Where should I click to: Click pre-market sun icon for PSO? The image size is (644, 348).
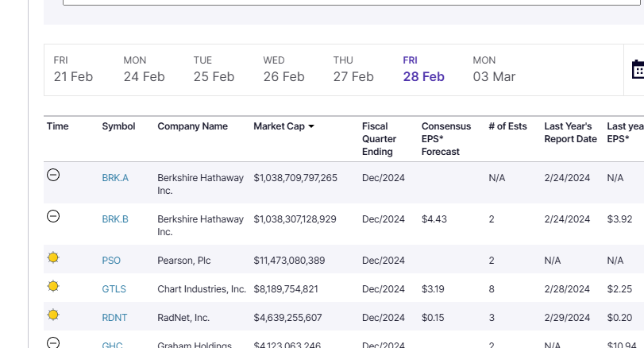point(53,258)
